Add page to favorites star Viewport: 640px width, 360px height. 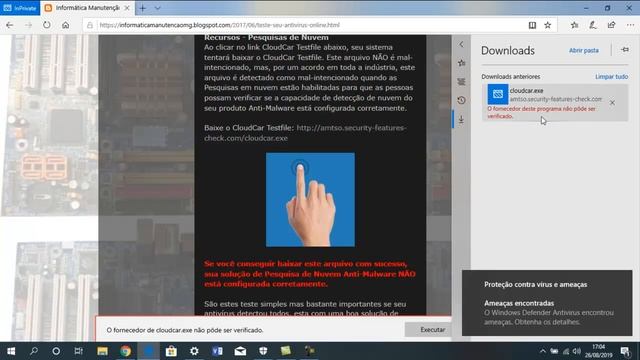[x=548, y=25]
